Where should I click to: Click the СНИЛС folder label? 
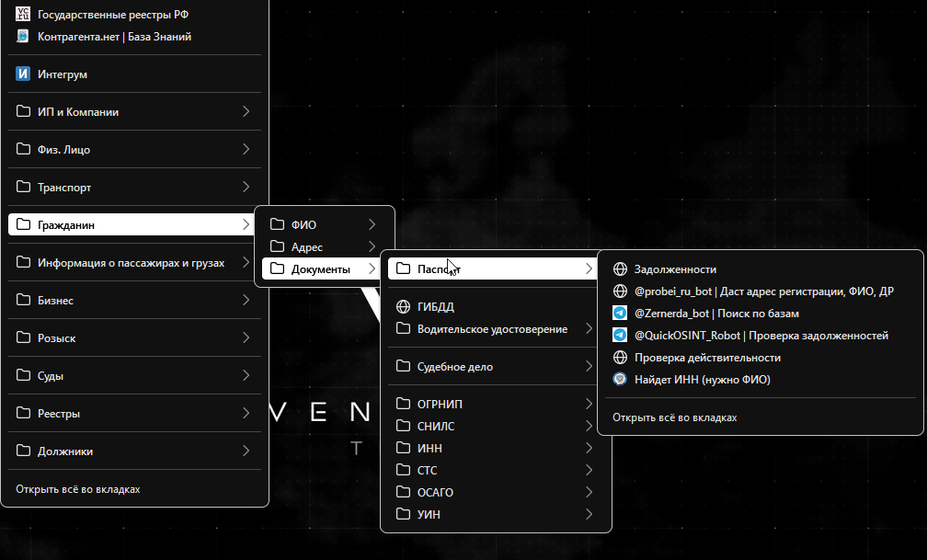(x=436, y=426)
